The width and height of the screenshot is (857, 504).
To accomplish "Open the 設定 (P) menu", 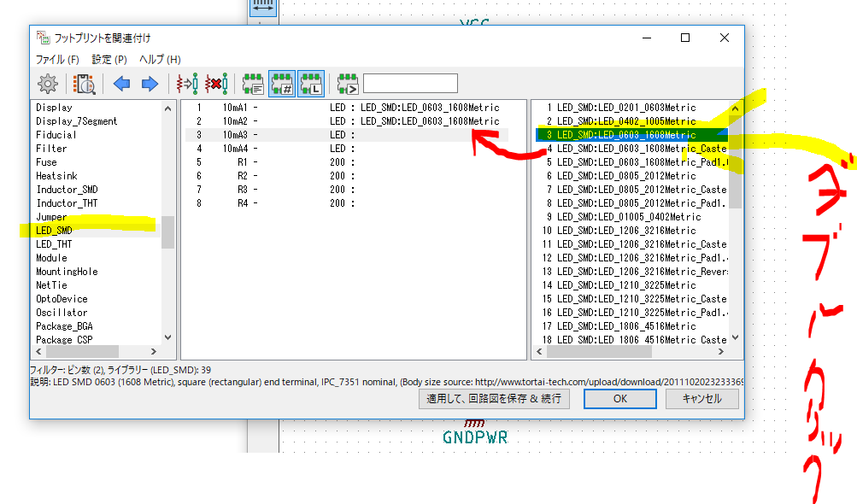I will point(109,59).
